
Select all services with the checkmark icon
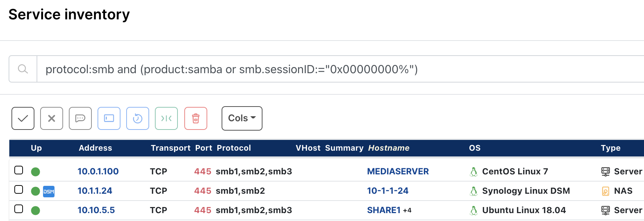click(x=23, y=118)
